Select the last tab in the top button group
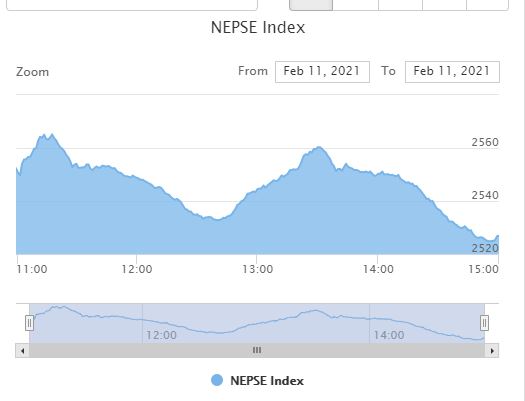Screen dimensions: 525x401 click(x=488, y=5)
